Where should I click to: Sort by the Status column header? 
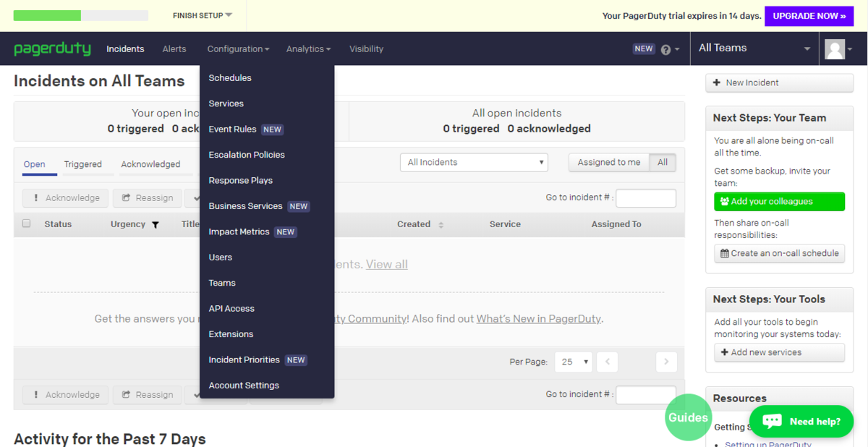pyautogui.click(x=58, y=224)
